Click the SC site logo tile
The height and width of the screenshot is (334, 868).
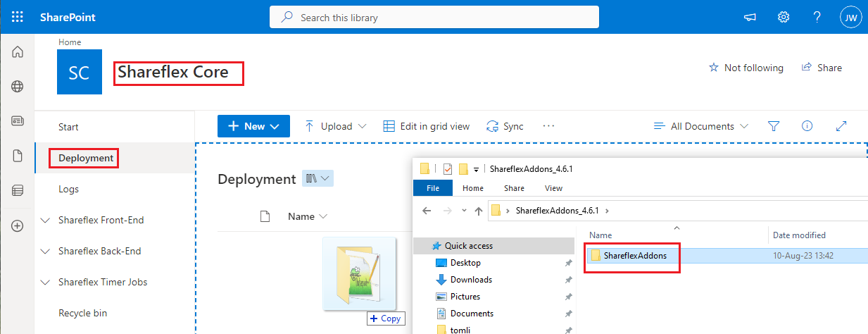click(80, 72)
